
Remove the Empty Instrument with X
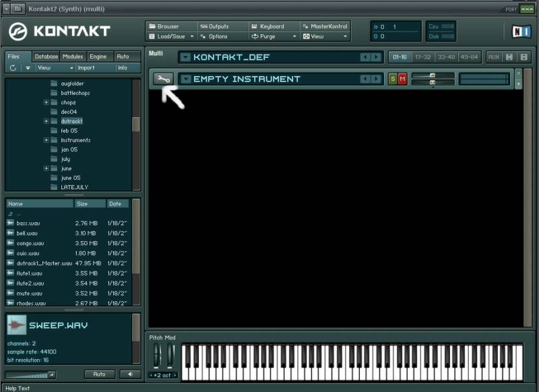click(x=519, y=73)
